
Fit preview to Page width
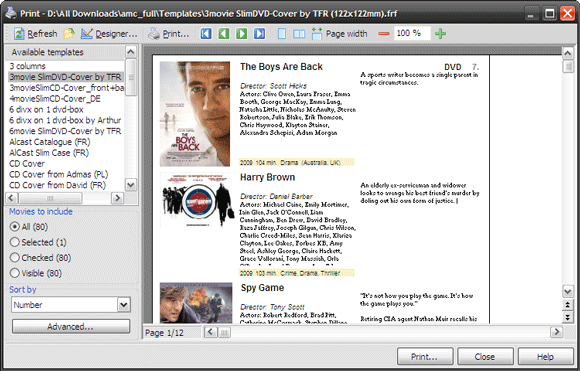tap(339, 34)
